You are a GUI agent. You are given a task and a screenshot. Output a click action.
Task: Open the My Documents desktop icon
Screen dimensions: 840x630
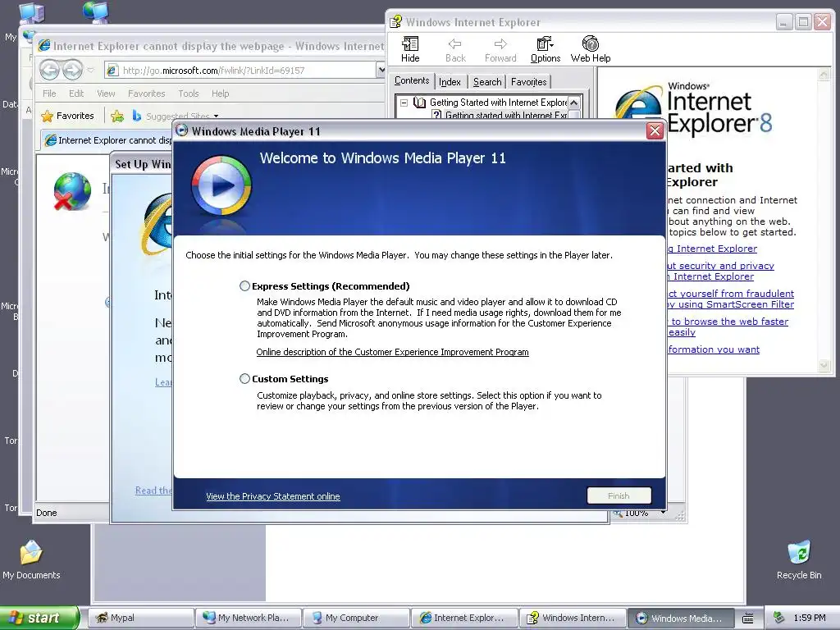[31, 559]
